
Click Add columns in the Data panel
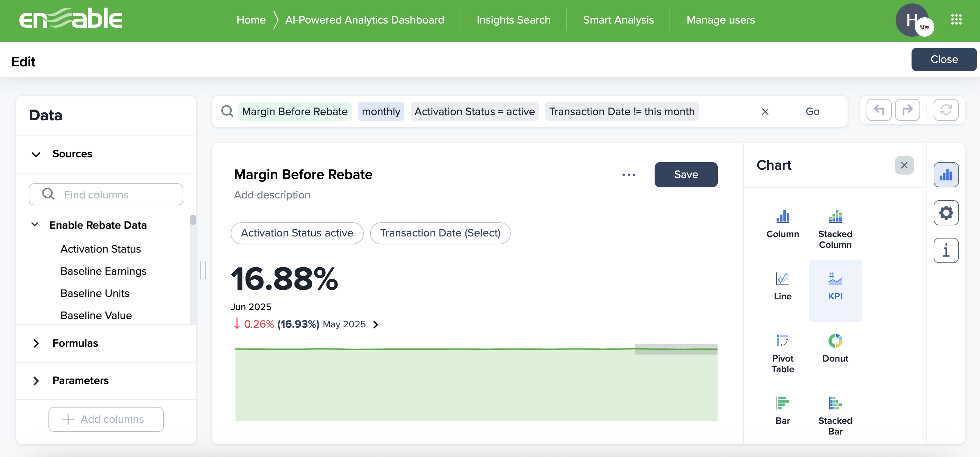106,419
